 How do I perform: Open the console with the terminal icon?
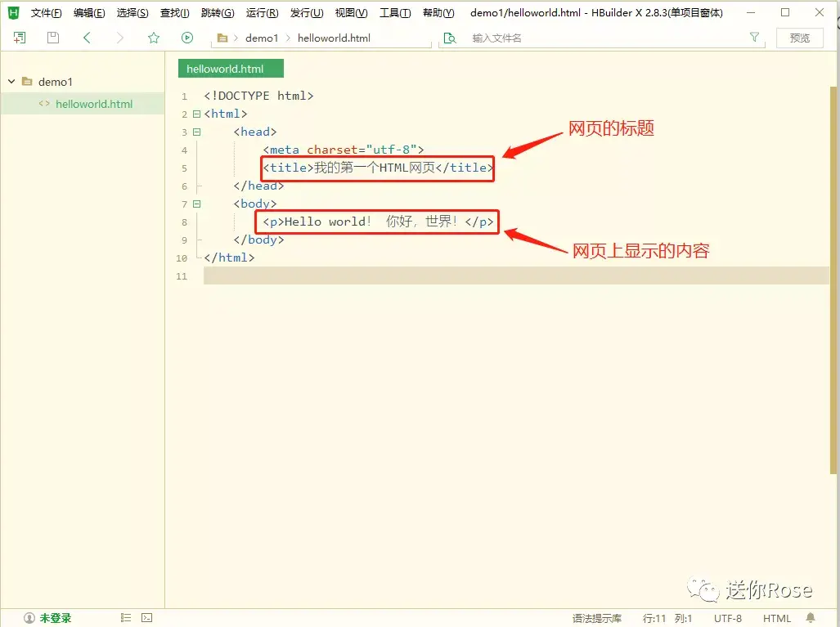146,617
